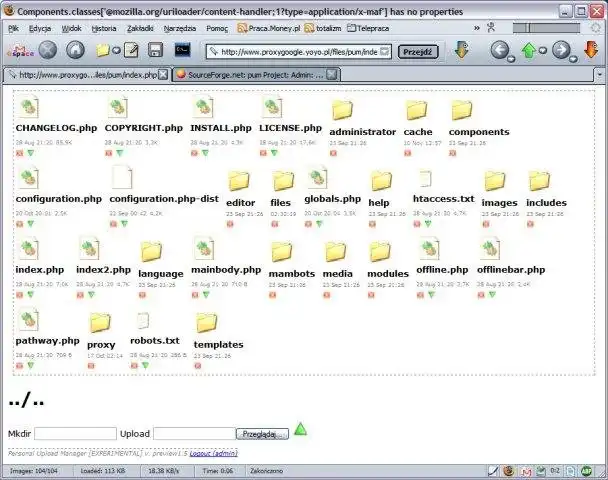Open the URL bar history dropdown
This screenshot has width=608, height=480.
click(384, 52)
